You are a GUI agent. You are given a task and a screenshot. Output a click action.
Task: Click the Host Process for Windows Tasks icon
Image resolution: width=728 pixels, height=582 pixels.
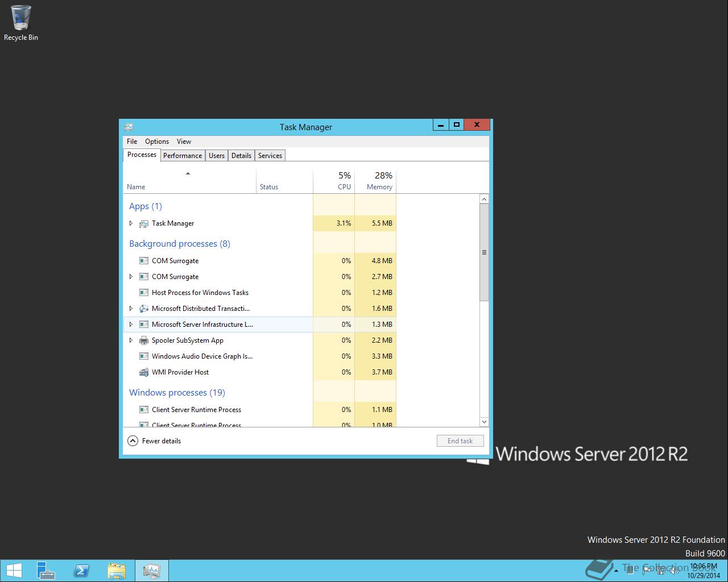tap(144, 293)
